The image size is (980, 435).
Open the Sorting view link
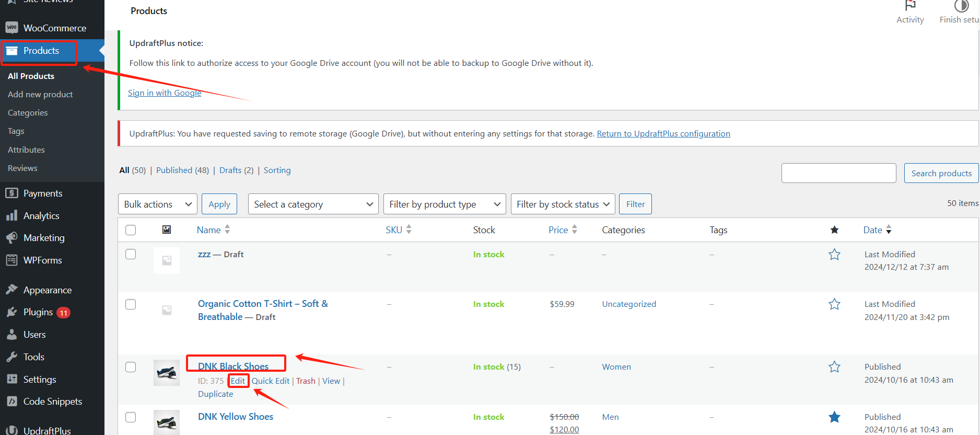(x=277, y=170)
